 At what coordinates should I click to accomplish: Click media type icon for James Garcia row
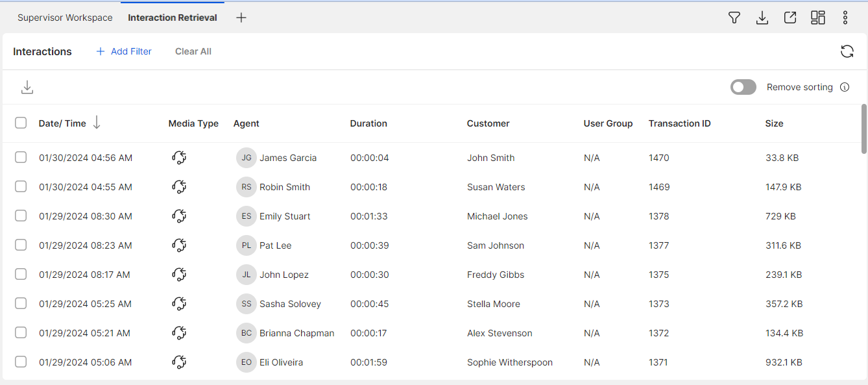click(180, 158)
